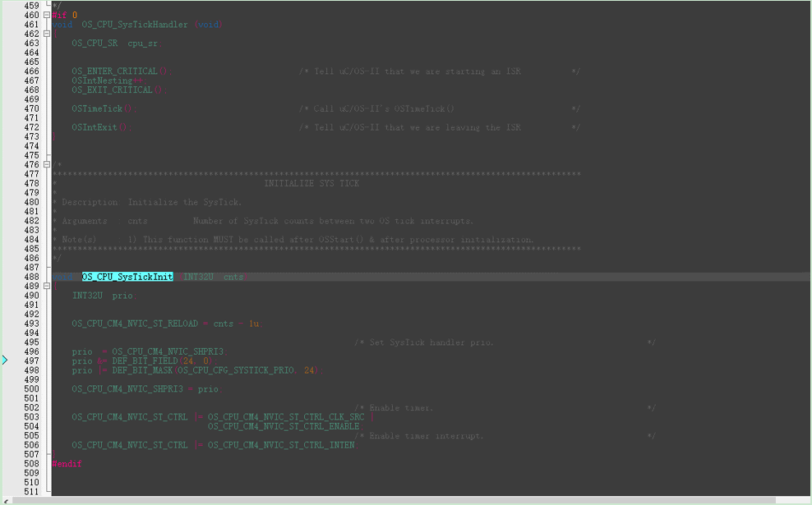The height and width of the screenshot is (505, 812).
Task: Click OS_CPU_CM4_NVIC_ST_CTRL_CLK_SRC on line 503
Action: (x=286, y=416)
